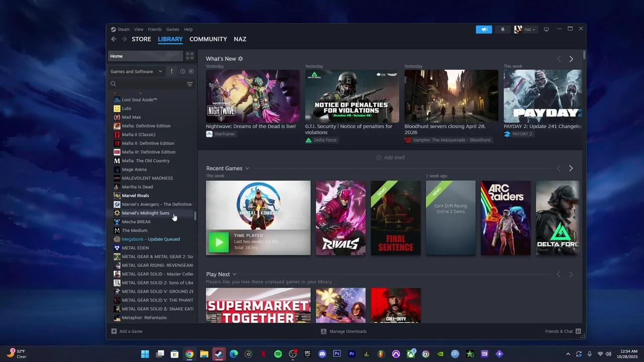Open Spotify from the taskbar
The width and height of the screenshot is (644, 362).
pyautogui.click(x=278, y=354)
